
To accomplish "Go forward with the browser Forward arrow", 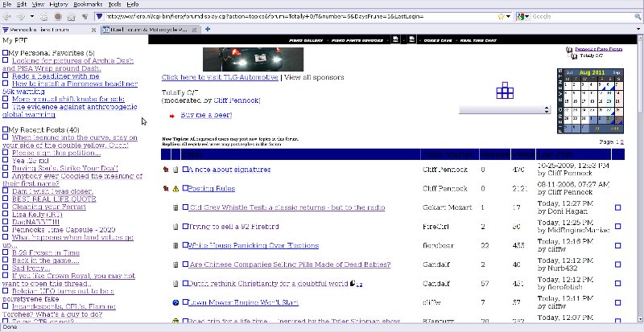I will click(x=21, y=17).
